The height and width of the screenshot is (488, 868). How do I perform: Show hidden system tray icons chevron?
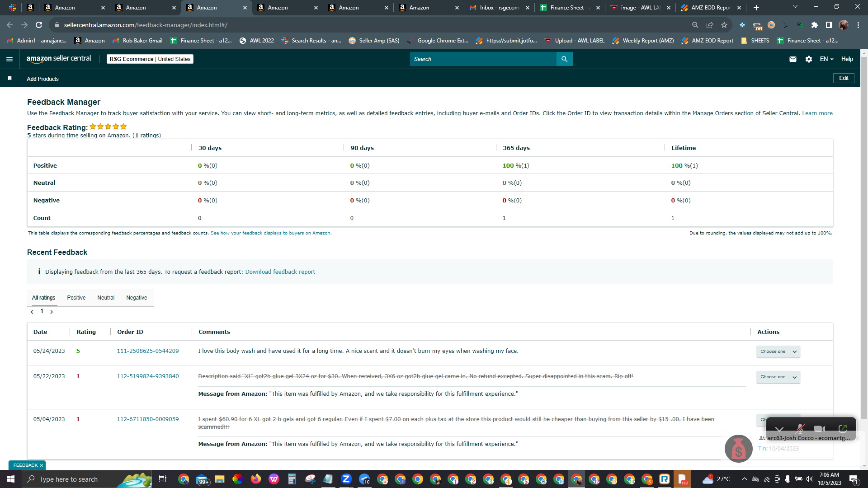point(744,479)
